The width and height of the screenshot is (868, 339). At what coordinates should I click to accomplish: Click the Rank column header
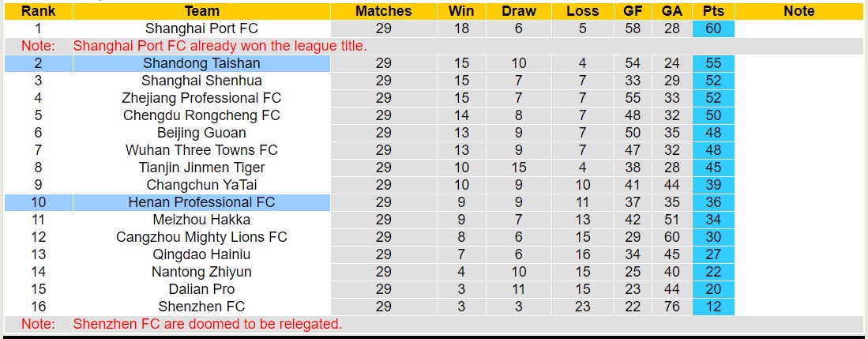coord(38,11)
